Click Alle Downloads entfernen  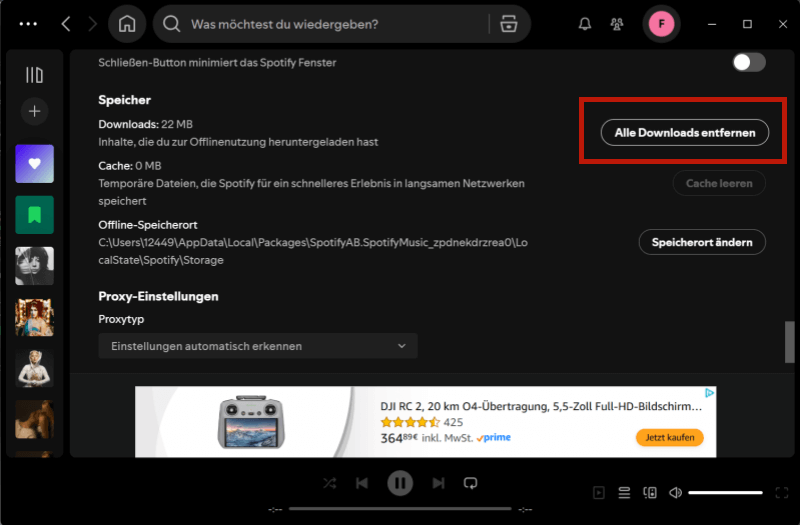684,133
